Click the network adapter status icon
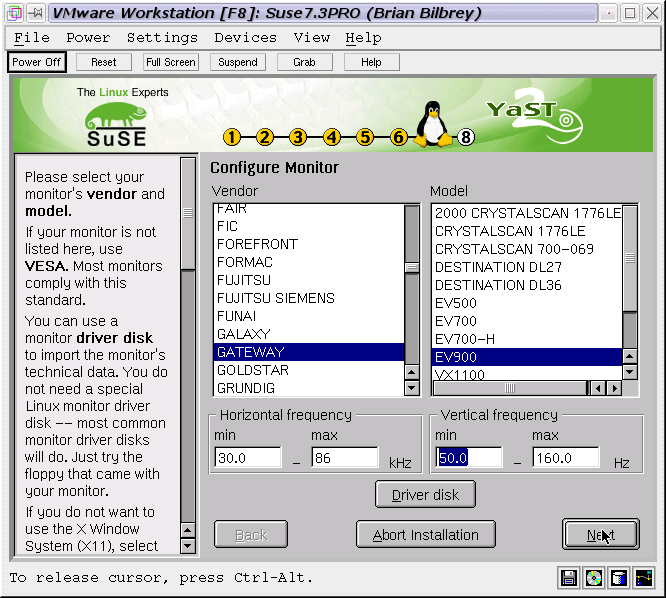This screenshot has width=666, height=598. click(644, 577)
